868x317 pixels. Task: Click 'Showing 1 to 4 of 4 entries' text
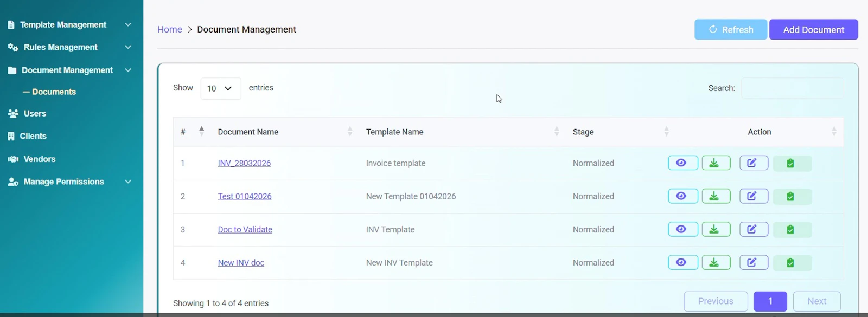pyautogui.click(x=221, y=303)
